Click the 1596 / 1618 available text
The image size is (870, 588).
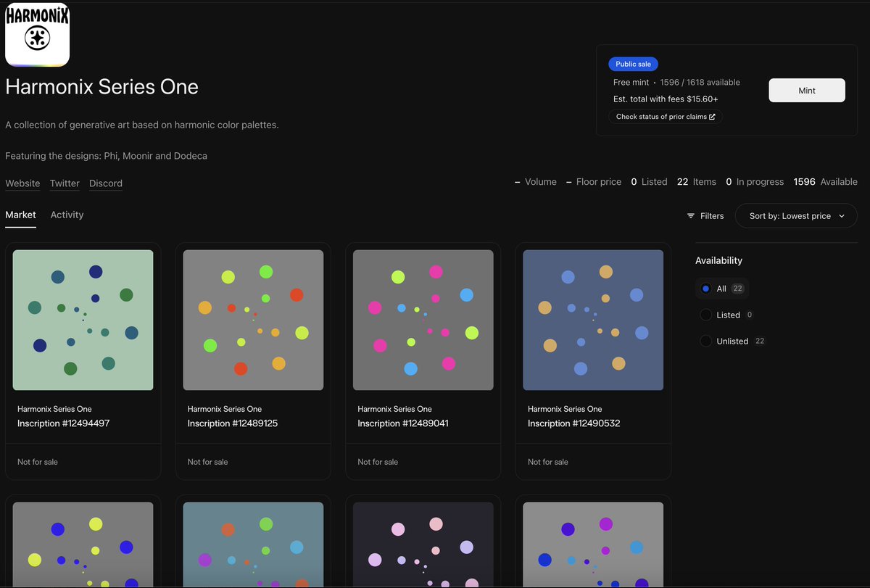tap(700, 83)
